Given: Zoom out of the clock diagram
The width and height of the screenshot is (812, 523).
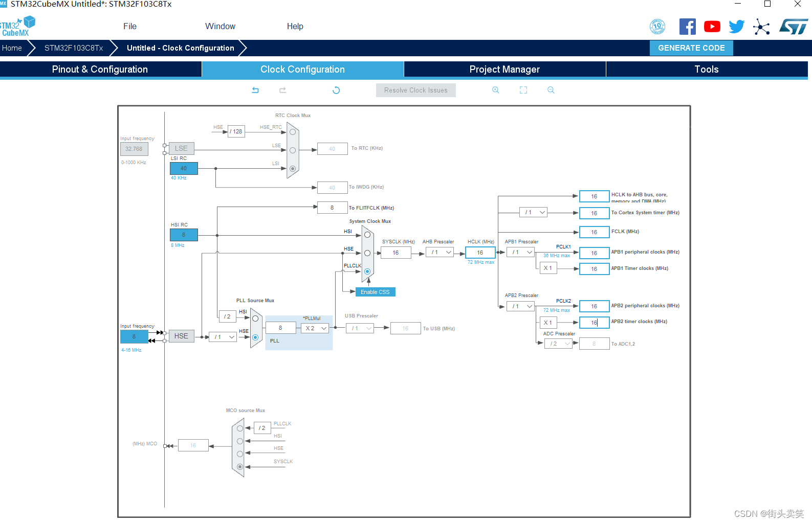Looking at the screenshot, I should 551,90.
